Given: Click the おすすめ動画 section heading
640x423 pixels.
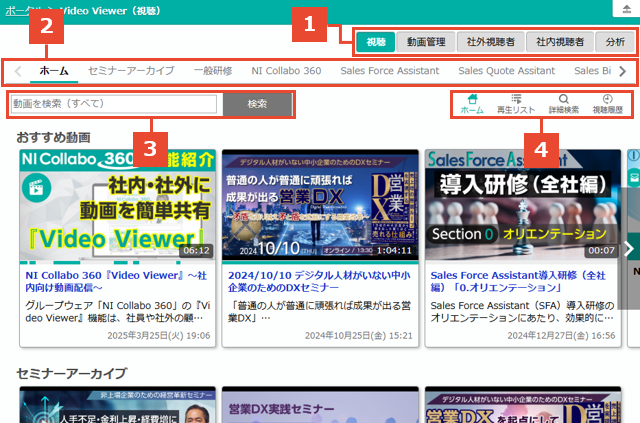Looking at the screenshot, I should pos(53,138).
